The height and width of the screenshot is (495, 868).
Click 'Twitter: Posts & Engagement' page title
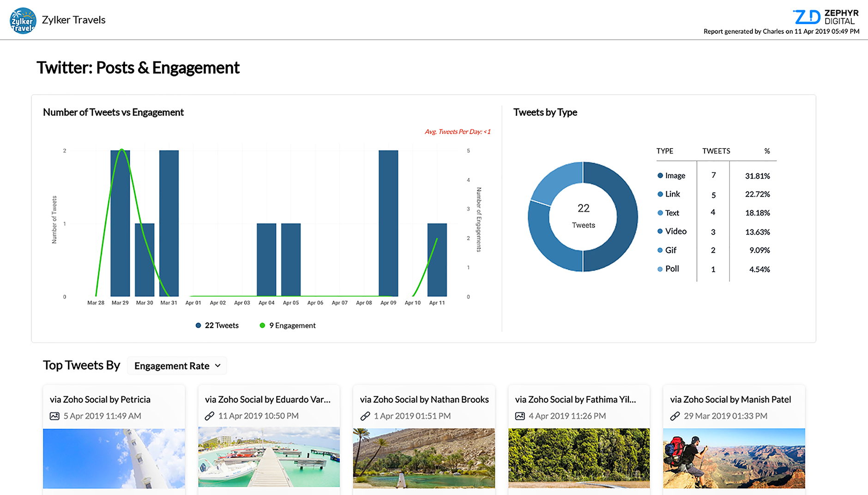[138, 68]
